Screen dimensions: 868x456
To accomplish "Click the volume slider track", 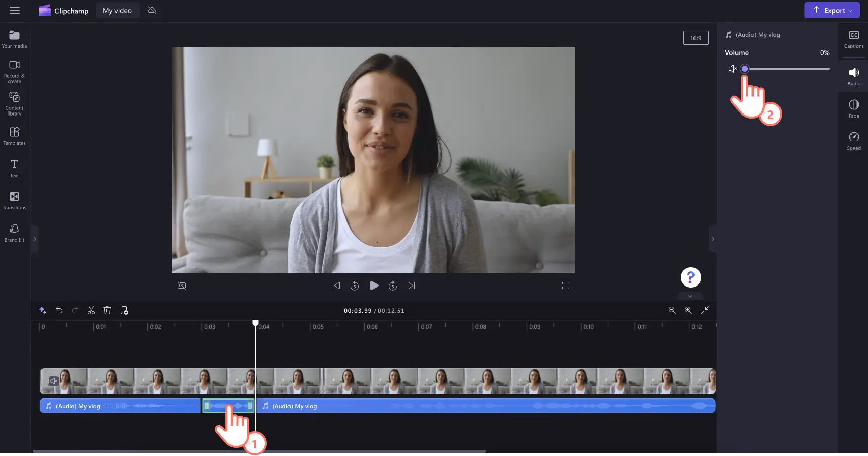I will tap(787, 69).
